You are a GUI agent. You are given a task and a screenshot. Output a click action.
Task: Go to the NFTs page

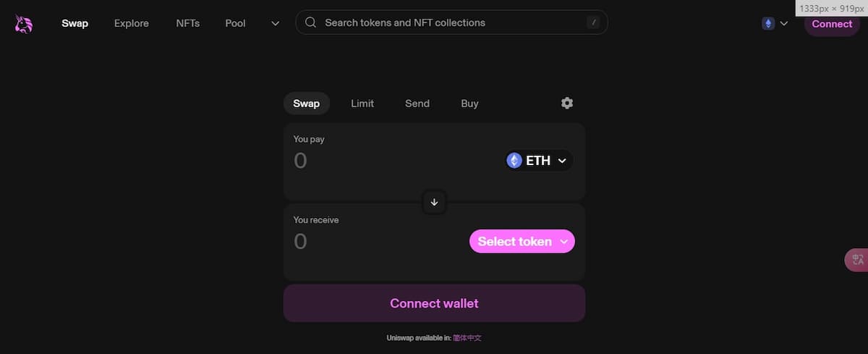(x=188, y=23)
